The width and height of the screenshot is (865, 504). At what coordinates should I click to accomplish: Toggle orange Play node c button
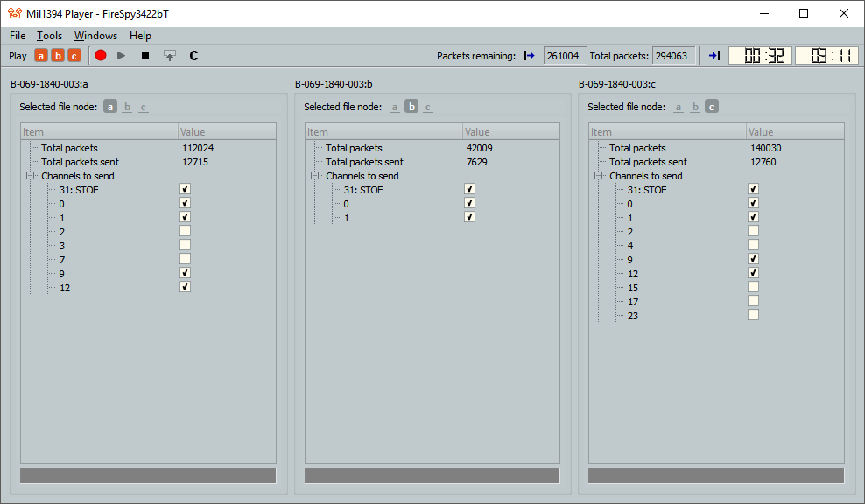point(74,56)
